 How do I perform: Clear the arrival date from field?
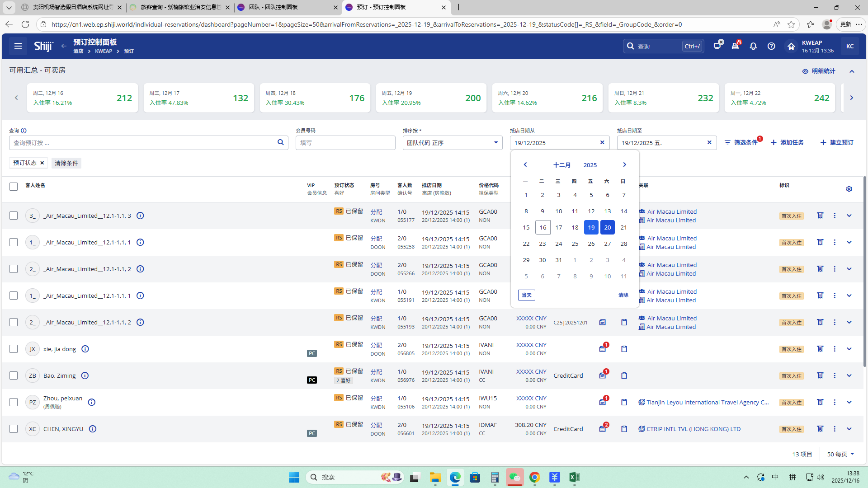(x=602, y=142)
